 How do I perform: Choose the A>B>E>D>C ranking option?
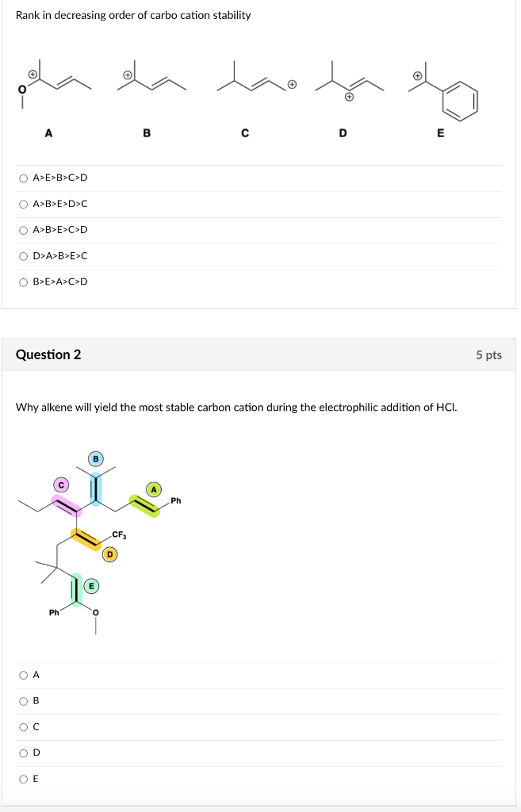[25, 204]
